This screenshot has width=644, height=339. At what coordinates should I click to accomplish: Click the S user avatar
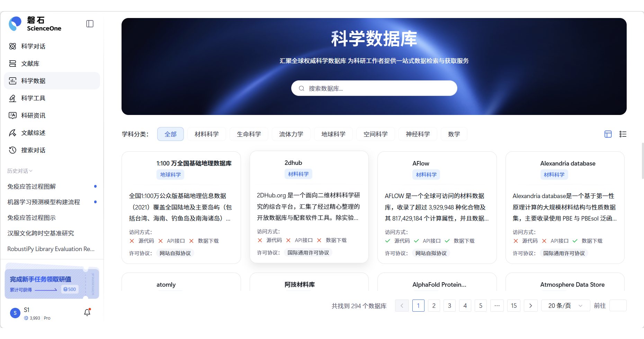point(15,313)
